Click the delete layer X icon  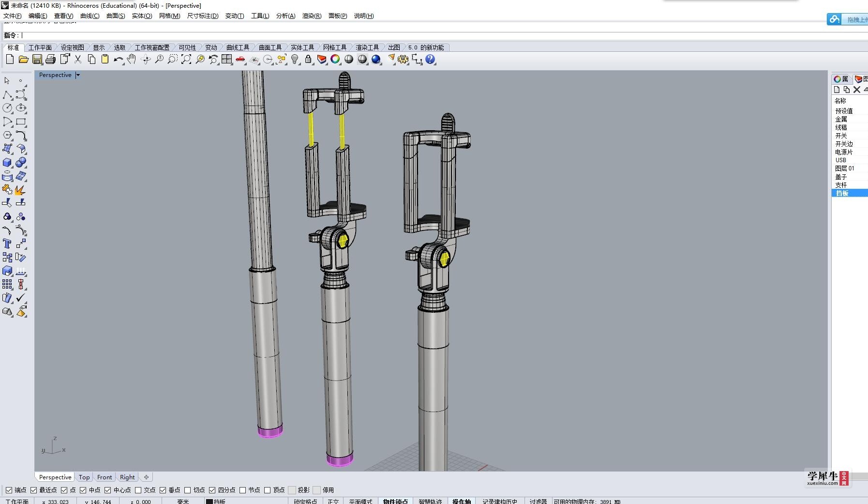[x=857, y=90]
